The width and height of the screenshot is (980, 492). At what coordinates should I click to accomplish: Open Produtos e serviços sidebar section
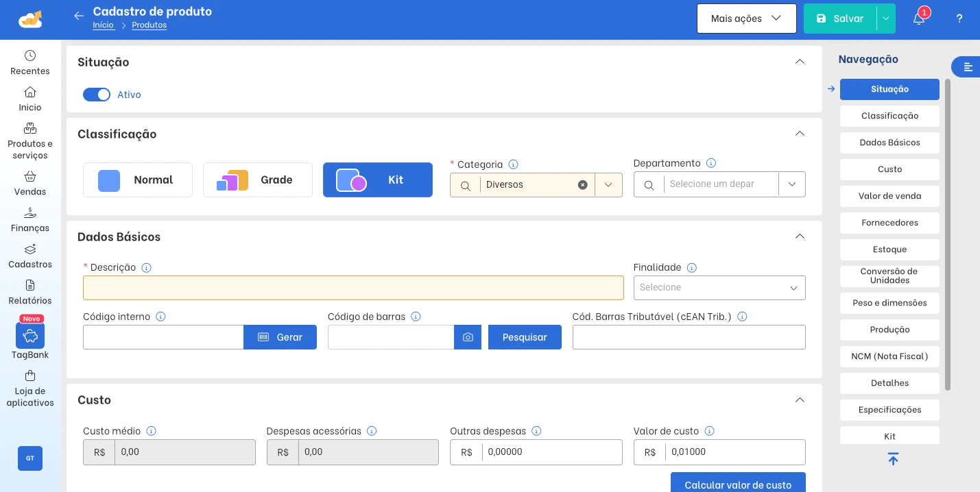click(x=30, y=141)
